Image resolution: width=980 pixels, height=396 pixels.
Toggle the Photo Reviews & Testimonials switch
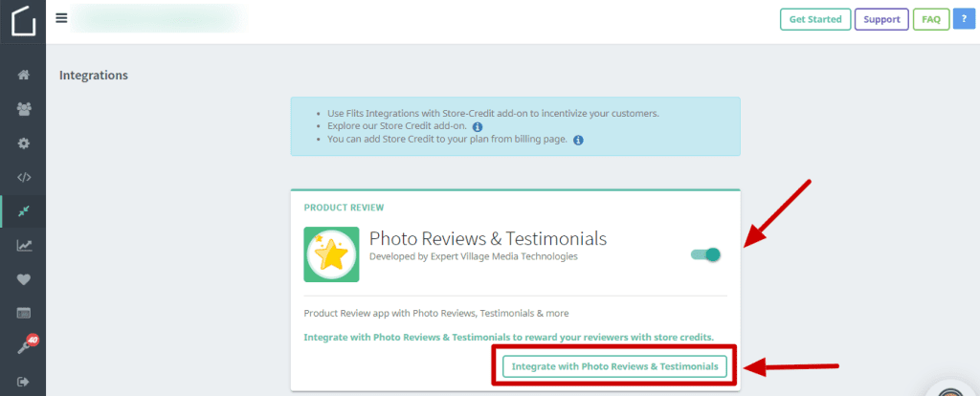coord(705,254)
